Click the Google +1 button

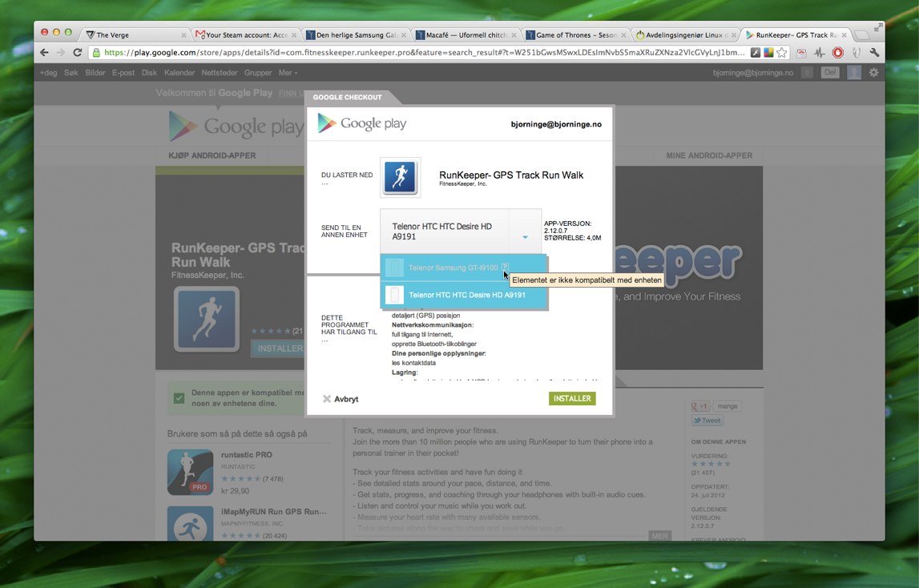(x=699, y=405)
